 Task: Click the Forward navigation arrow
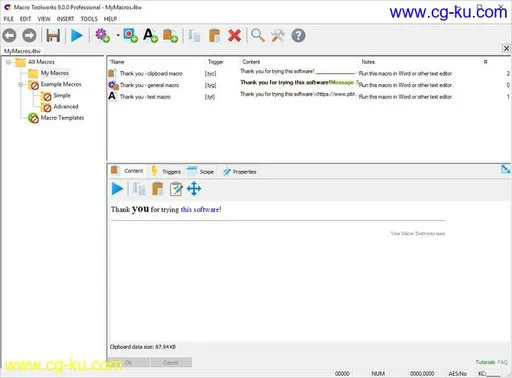(29, 35)
